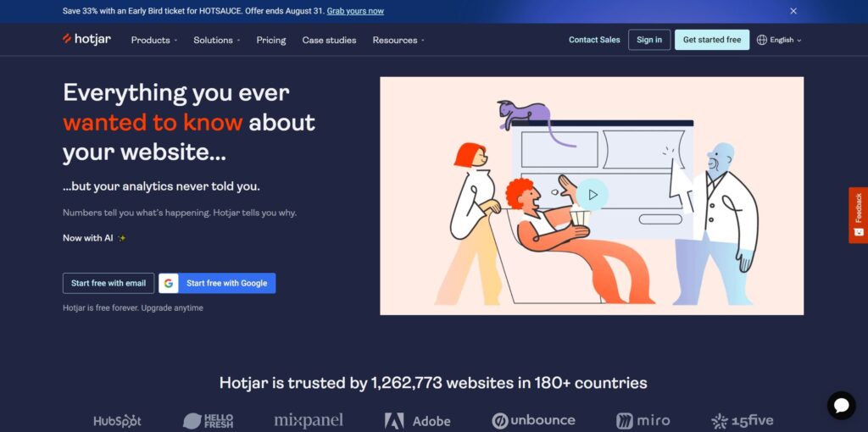Image resolution: width=868 pixels, height=432 pixels.
Task: Follow the Grab yours now link
Action: [356, 11]
